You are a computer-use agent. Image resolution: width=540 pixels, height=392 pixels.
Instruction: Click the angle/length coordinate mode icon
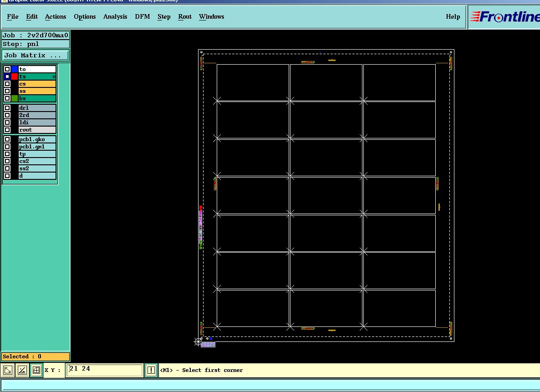pos(22,370)
